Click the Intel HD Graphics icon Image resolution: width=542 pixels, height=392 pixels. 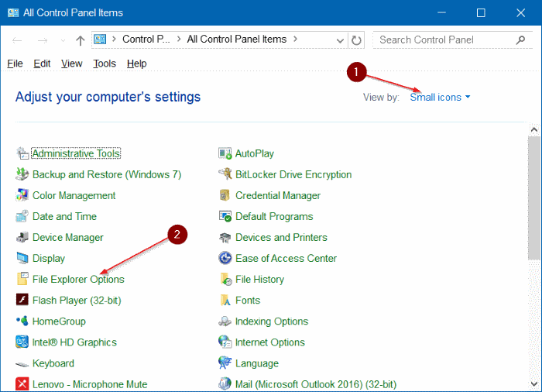point(22,342)
